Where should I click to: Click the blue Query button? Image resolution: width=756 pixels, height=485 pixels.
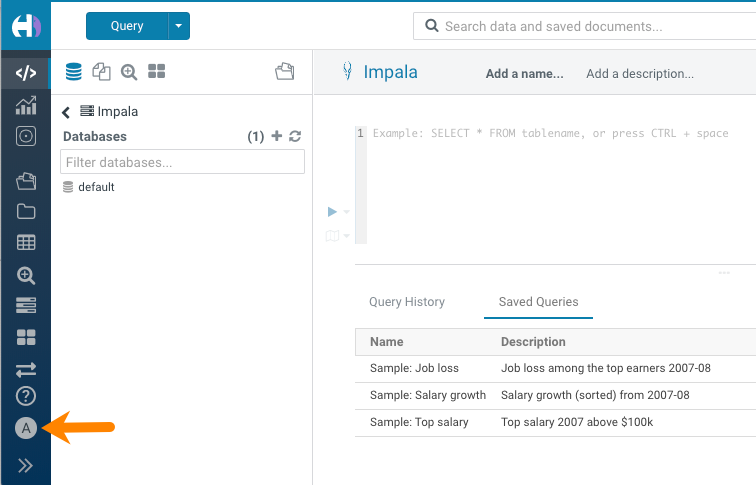[x=126, y=26]
